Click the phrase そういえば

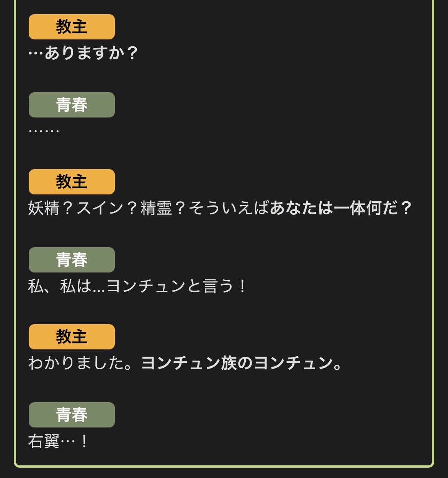tap(229, 208)
